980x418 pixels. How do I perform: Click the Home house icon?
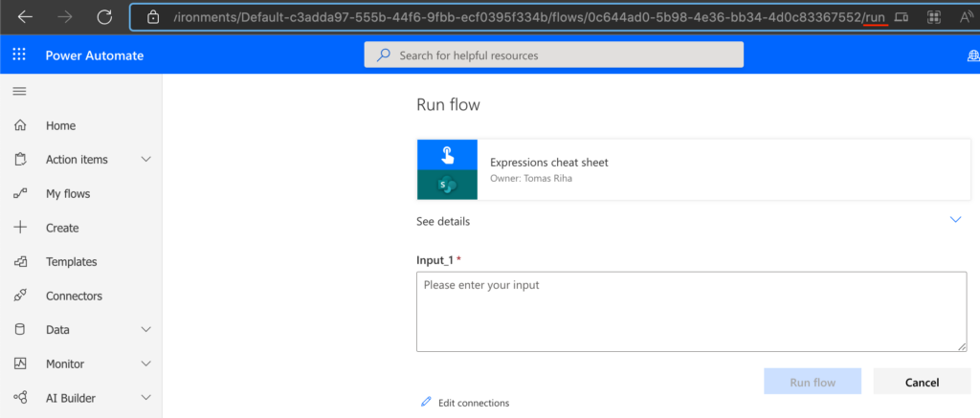coord(20,125)
